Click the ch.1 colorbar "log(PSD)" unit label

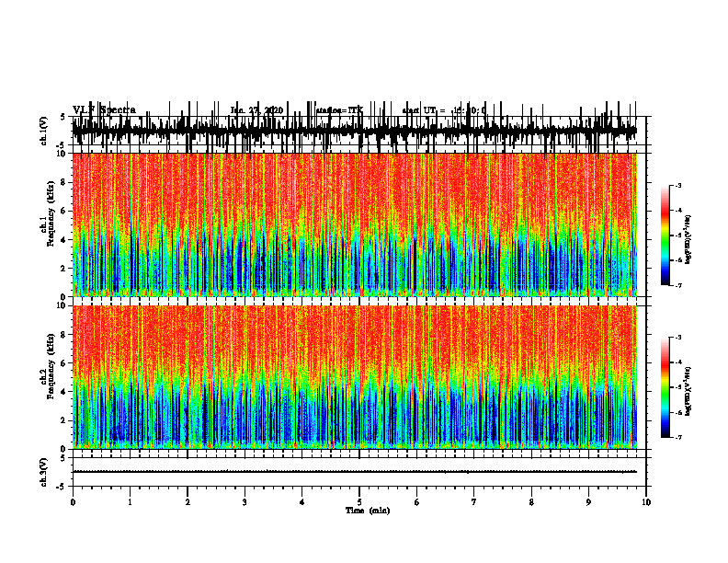pos(688,240)
